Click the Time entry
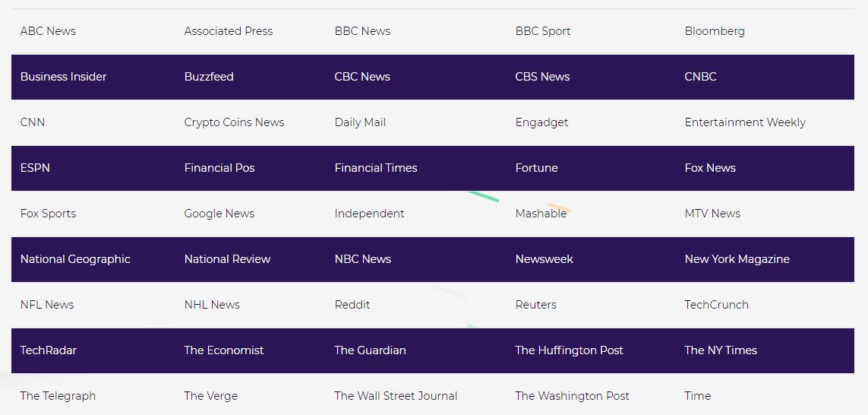Screen dimensions: 868x415 tap(697, 395)
